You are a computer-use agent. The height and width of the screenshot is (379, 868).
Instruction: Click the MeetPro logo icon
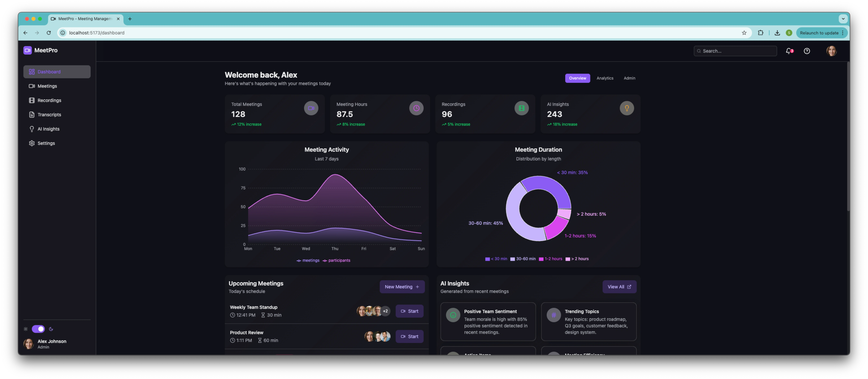coord(28,50)
